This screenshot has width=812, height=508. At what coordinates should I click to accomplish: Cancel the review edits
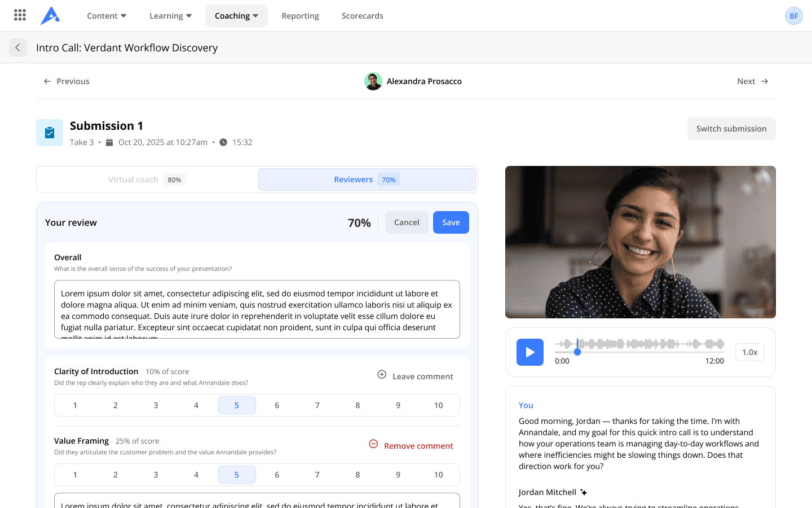(407, 222)
